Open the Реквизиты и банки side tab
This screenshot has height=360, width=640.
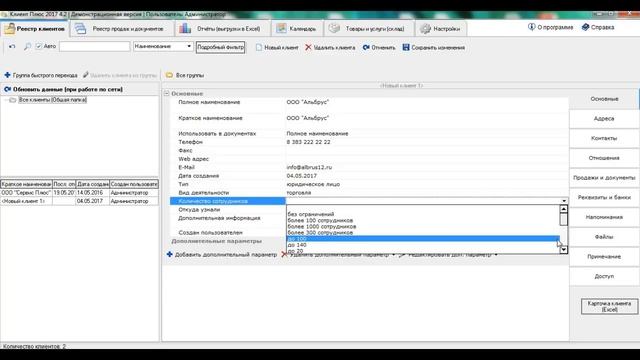click(x=604, y=197)
